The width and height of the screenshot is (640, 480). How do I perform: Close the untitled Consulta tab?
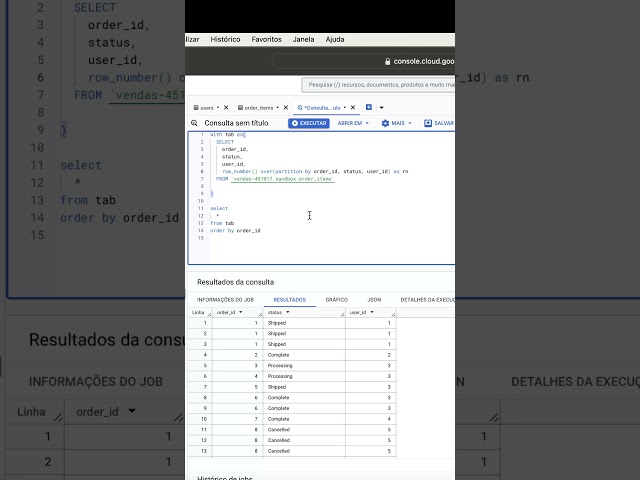tap(353, 107)
